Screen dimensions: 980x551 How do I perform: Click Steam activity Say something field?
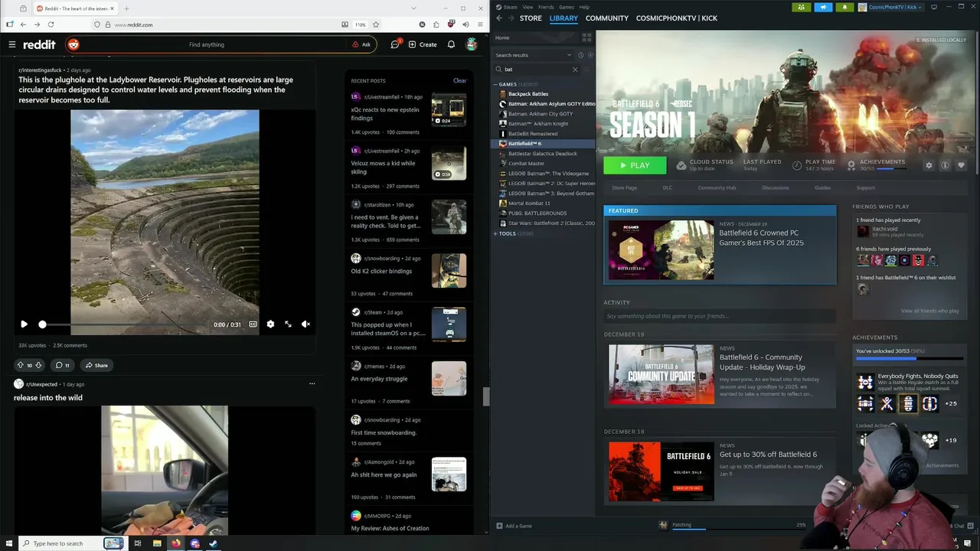(720, 316)
